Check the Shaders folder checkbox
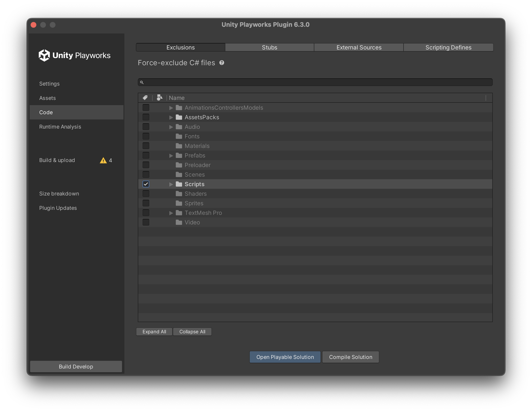The height and width of the screenshot is (411, 532). tap(146, 194)
